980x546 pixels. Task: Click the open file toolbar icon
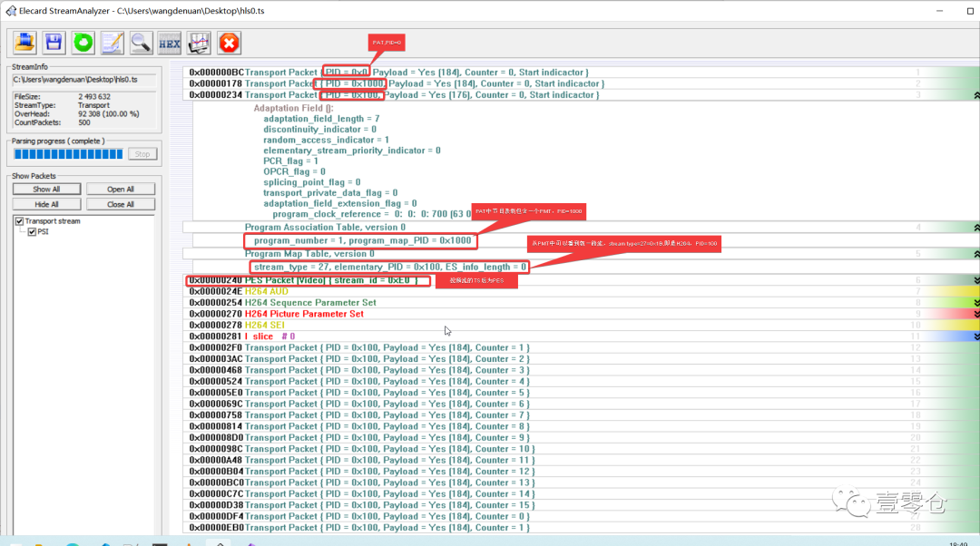[x=24, y=43]
